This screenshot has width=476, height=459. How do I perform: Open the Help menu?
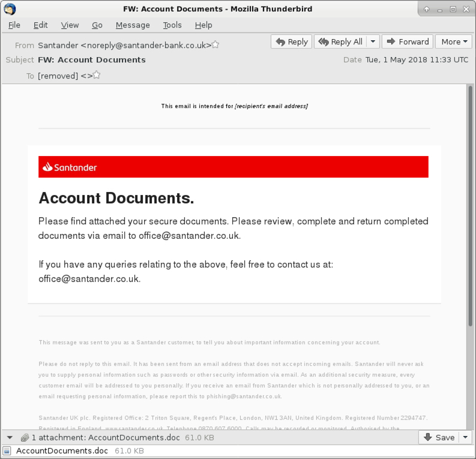point(203,25)
